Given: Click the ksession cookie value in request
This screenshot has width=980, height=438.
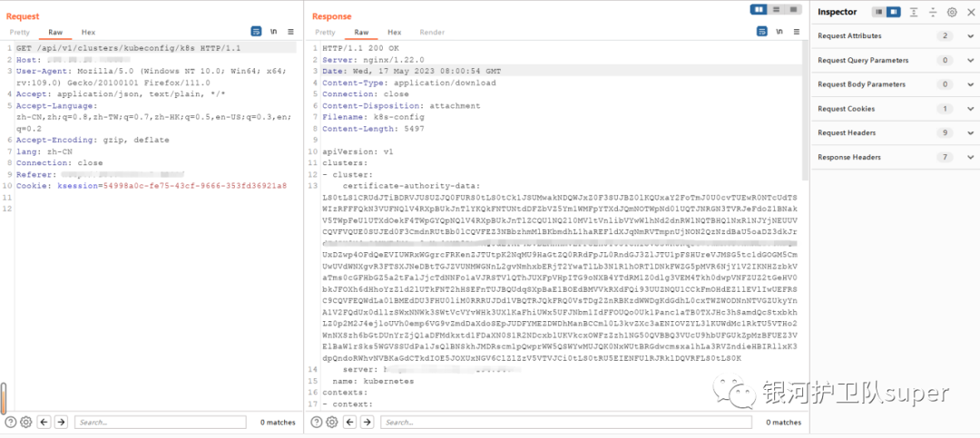Looking at the screenshot, I should point(195,186).
